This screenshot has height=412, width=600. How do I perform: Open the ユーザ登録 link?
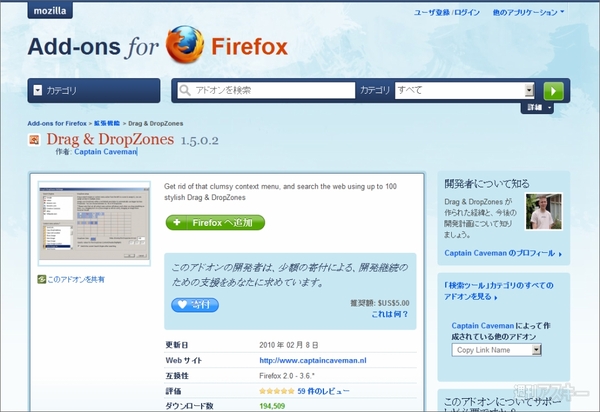point(432,13)
